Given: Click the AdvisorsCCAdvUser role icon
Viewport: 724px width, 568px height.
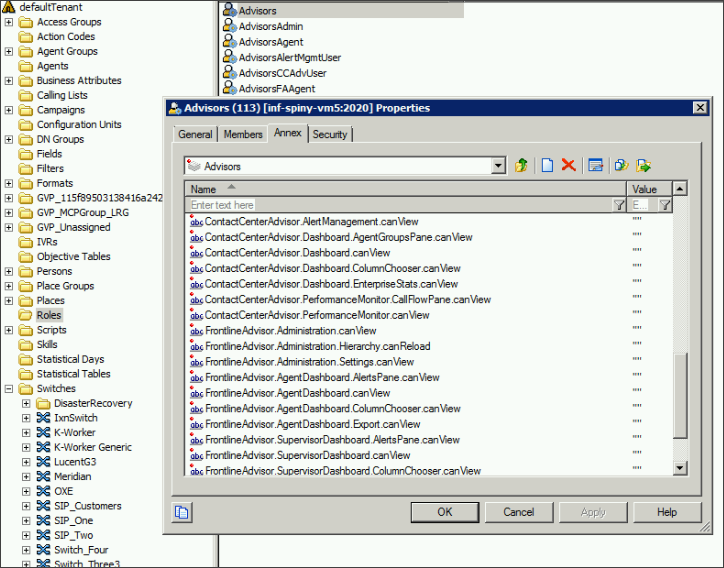Looking at the screenshot, I should (x=229, y=73).
